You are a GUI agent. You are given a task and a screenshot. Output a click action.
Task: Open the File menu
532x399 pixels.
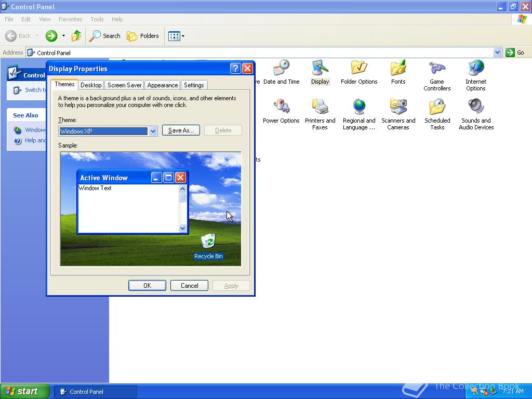(x=9, y=19)
